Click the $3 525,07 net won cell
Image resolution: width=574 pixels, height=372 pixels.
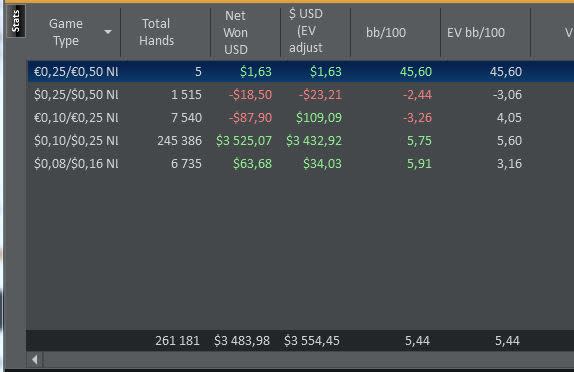(x=244, y=141)
